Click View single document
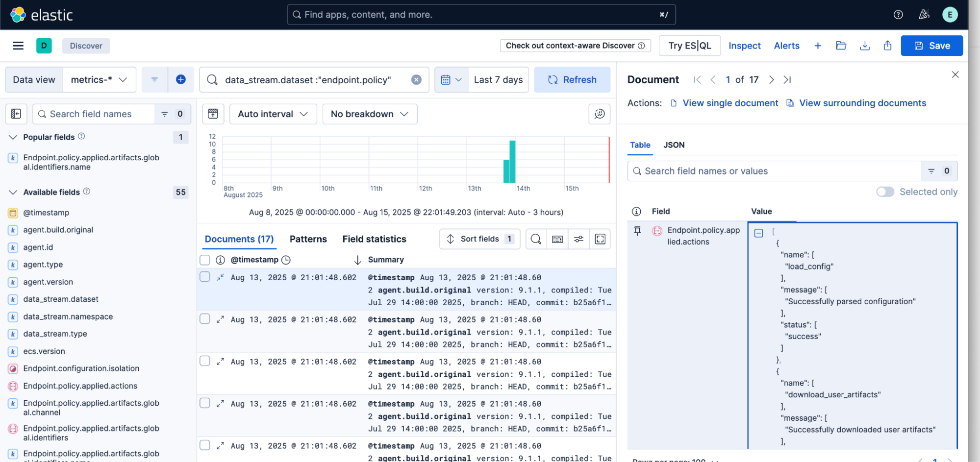This screenshot has height=462, width=980. [x=730, y=103]
